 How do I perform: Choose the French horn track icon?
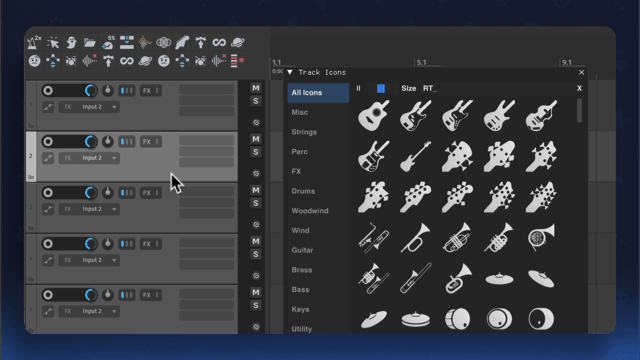(541, 237)
